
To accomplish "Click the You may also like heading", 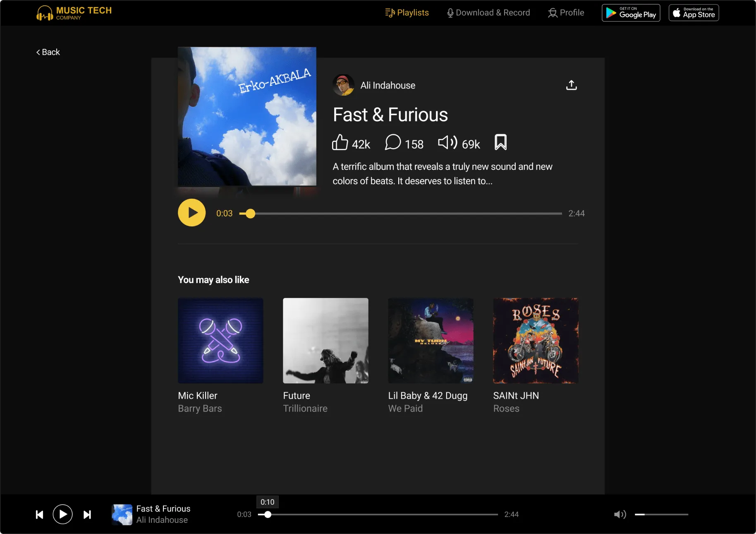I will tap(213, 280).
